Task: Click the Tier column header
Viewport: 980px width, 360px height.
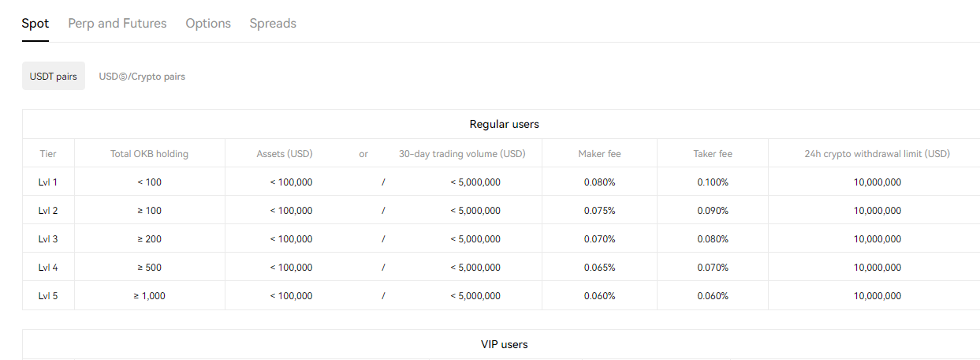Action: pyautogui.click(x=48, y=154)
